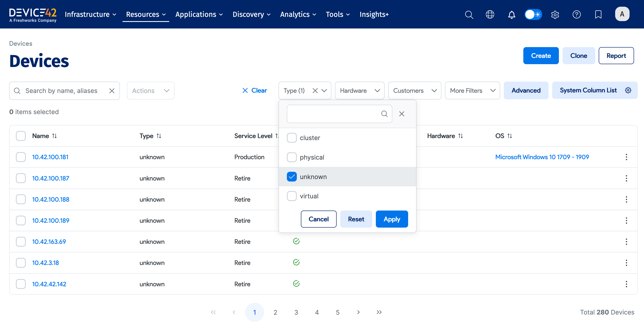Open the Discovery menu
The image size is (644, 335).
click(252, 14)
